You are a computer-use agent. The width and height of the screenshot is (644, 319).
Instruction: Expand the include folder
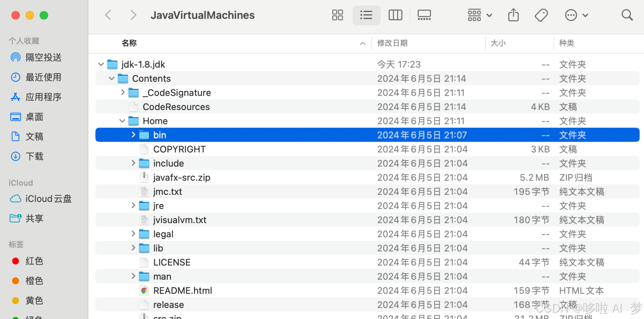pos(133,163)
